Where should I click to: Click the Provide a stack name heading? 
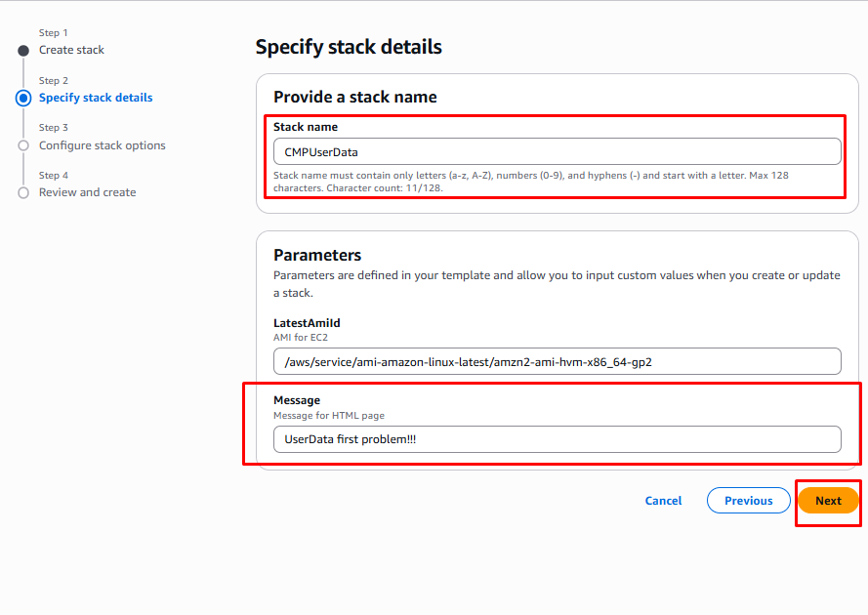(355, 97)
